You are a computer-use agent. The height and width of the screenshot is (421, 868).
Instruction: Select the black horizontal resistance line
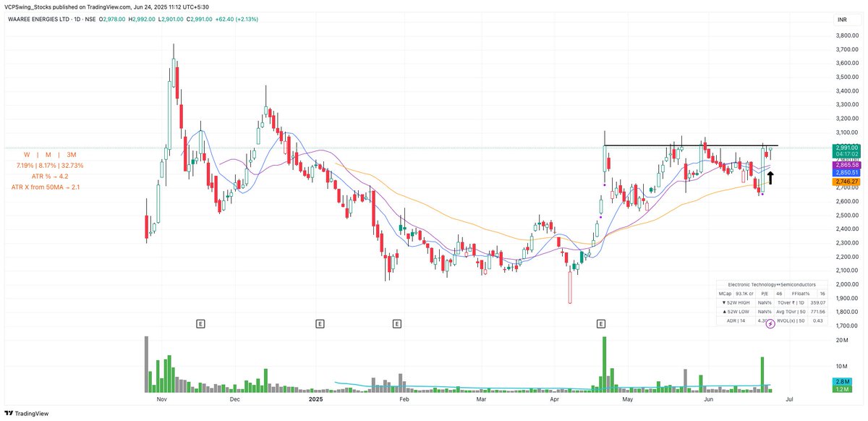click(x=691, y=146)
